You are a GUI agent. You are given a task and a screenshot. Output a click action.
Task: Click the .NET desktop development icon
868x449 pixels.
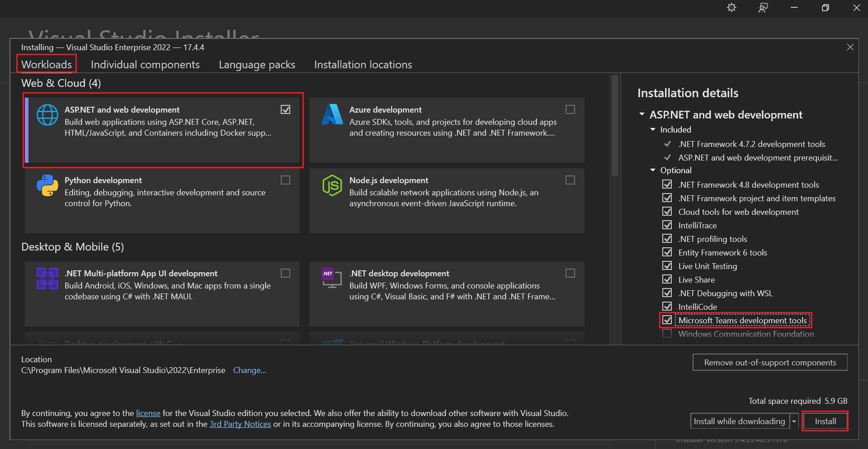pos(331,278)
